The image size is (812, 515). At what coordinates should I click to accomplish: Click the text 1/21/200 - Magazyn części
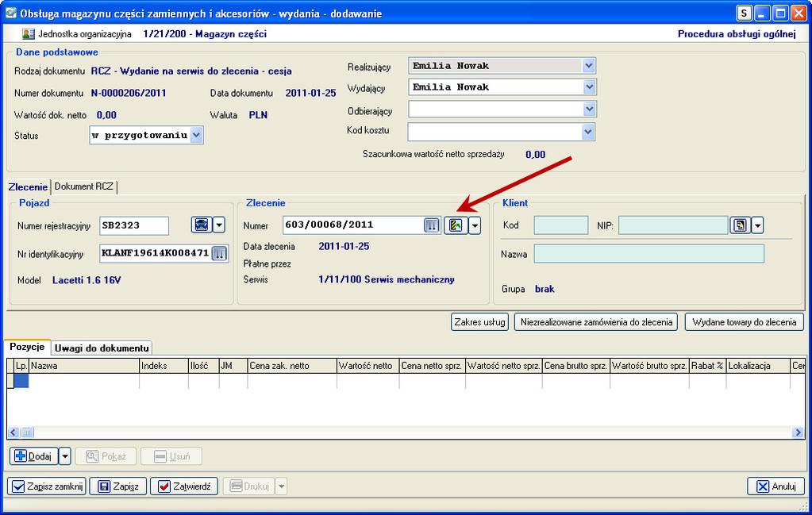(205, 34)
